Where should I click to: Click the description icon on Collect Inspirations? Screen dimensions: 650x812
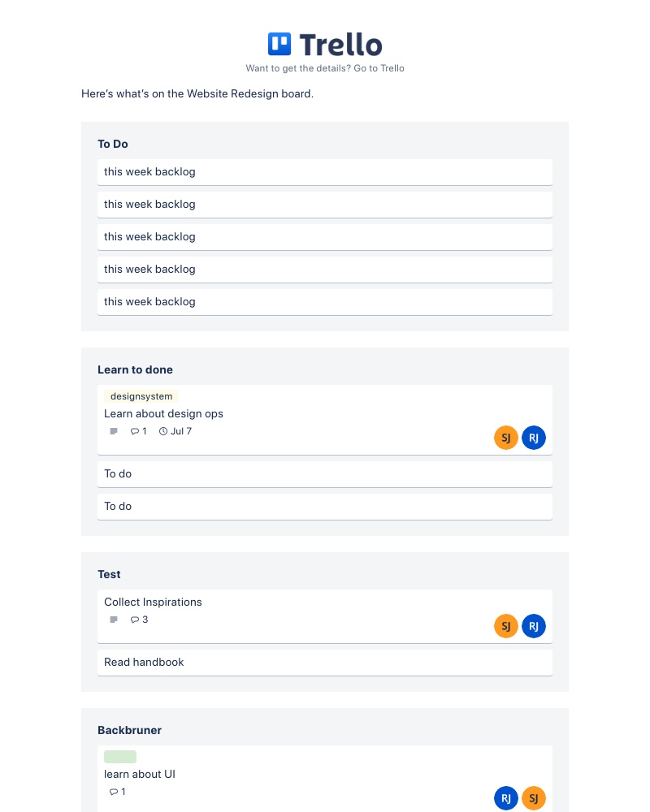[x=114, y=620]
